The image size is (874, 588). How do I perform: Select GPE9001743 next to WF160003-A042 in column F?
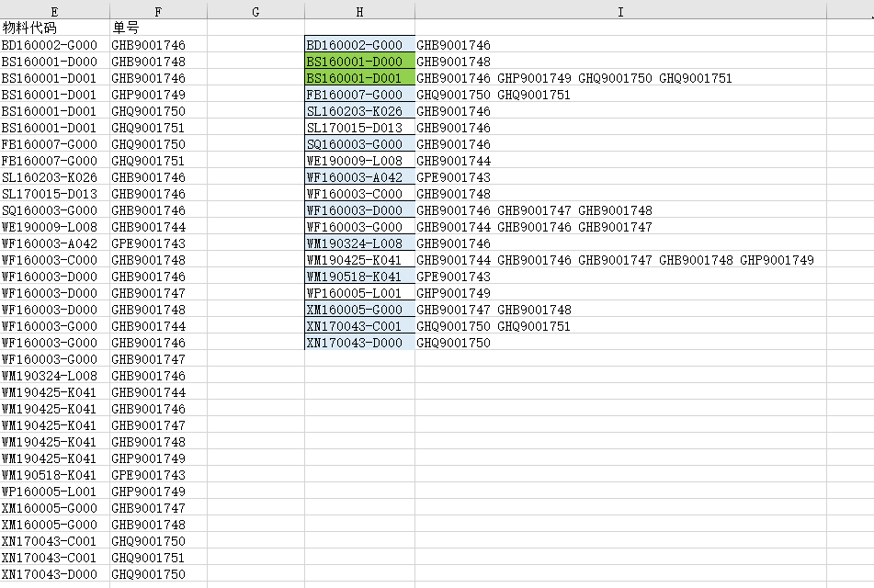click(158, 243)
